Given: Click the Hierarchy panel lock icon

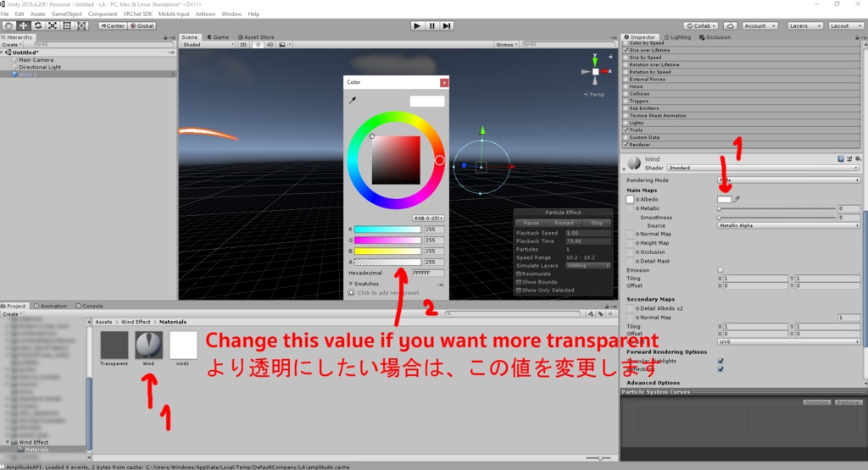Looking at the screenshot, I should tap(165, 37).
